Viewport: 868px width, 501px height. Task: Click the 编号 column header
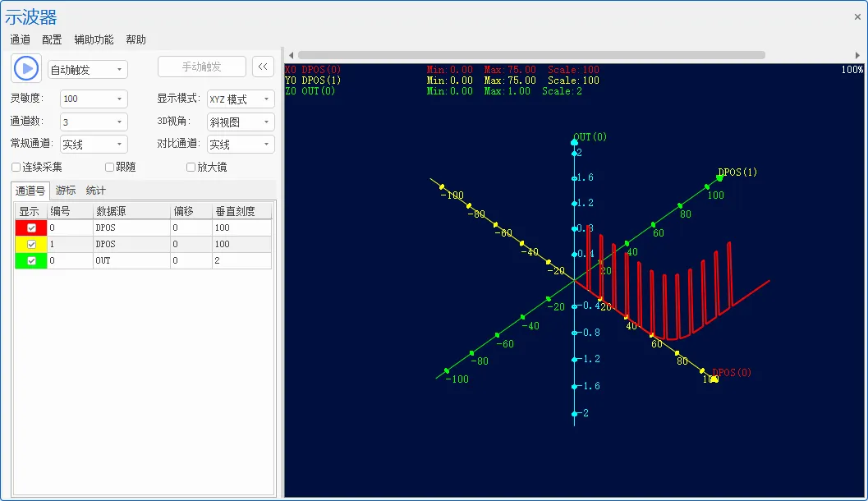click(70, 211)
